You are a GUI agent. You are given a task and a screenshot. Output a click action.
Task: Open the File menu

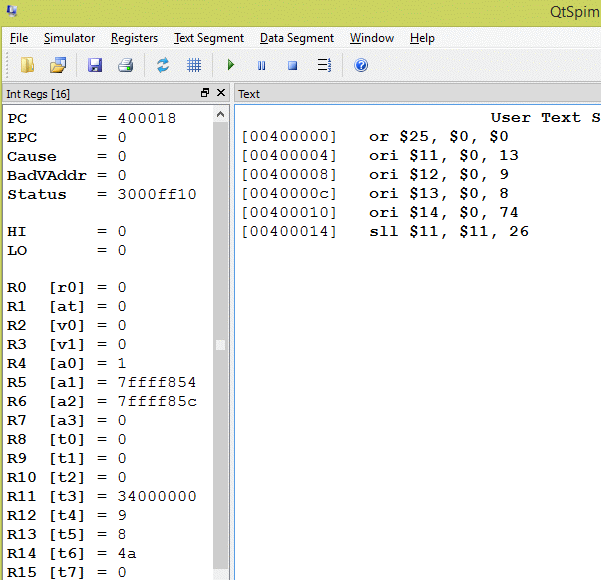point(19,38)
